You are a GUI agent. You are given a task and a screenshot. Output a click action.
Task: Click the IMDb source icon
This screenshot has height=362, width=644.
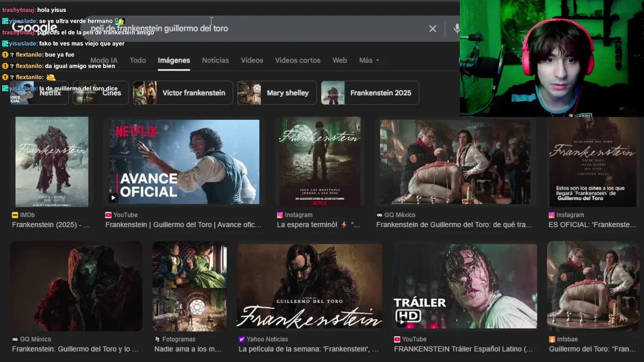(x=15, y=215)
